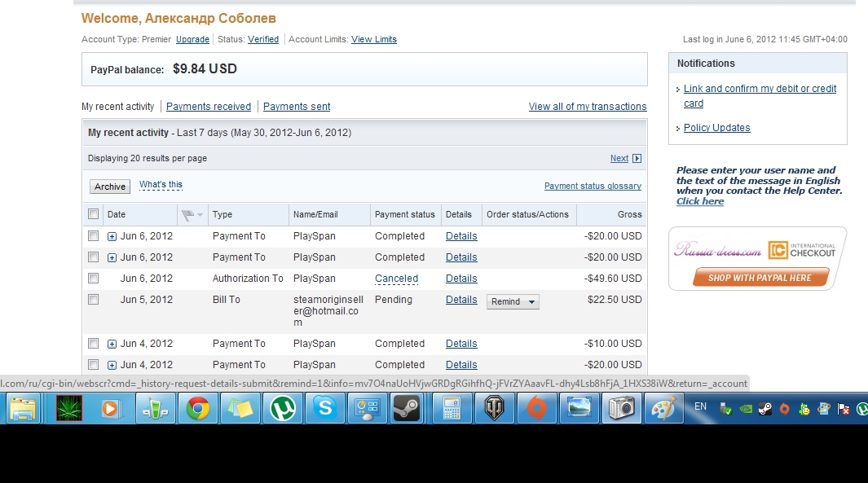868x483 pixels.
Task: Open the green leaf app on taskbar
Action: (69, 409)
